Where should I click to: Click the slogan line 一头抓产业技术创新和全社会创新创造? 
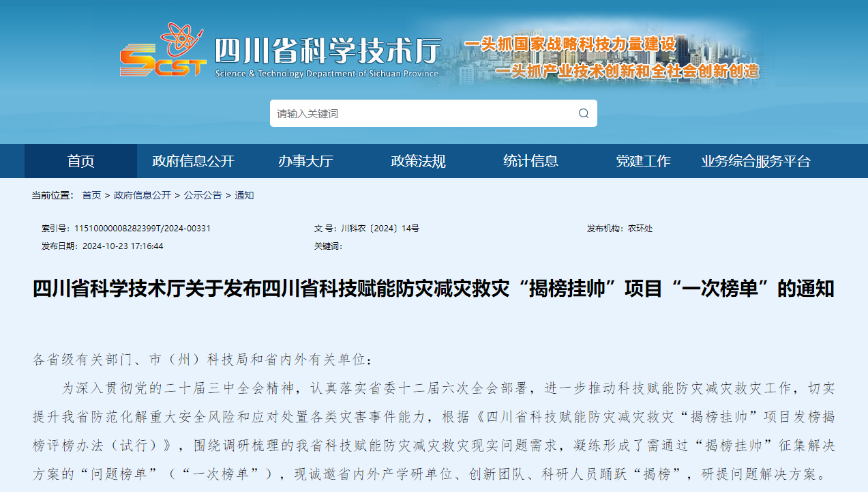(x=627, y=70)
